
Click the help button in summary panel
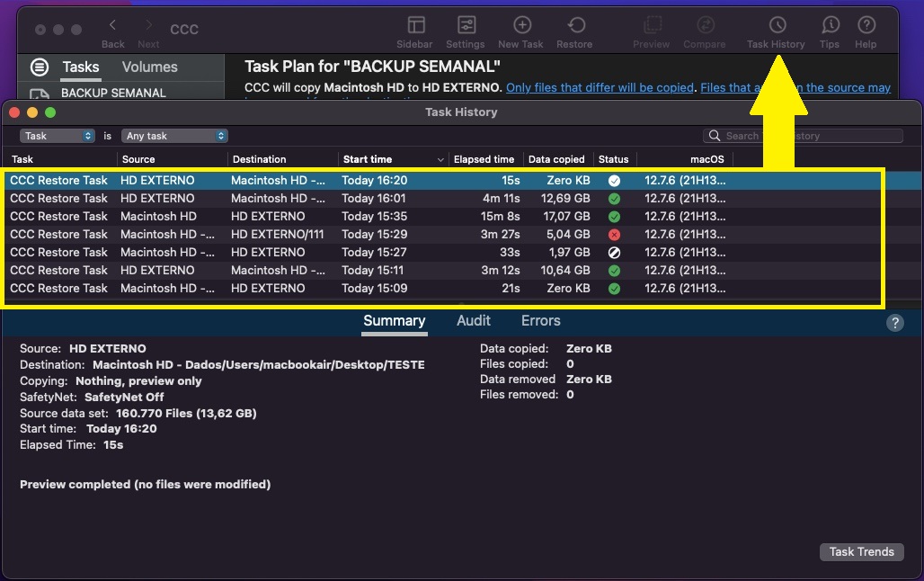(894, 324)
